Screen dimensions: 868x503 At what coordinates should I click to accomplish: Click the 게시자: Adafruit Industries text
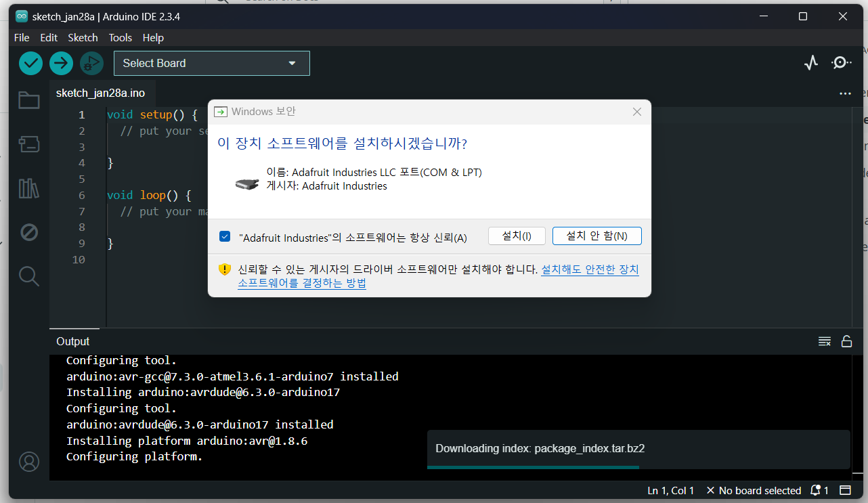point(327,186)
